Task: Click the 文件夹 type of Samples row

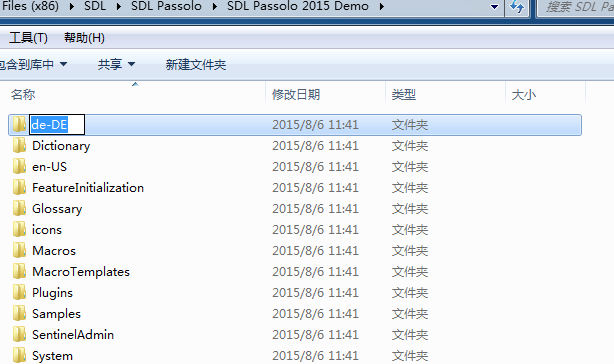Action: [410, 314]
